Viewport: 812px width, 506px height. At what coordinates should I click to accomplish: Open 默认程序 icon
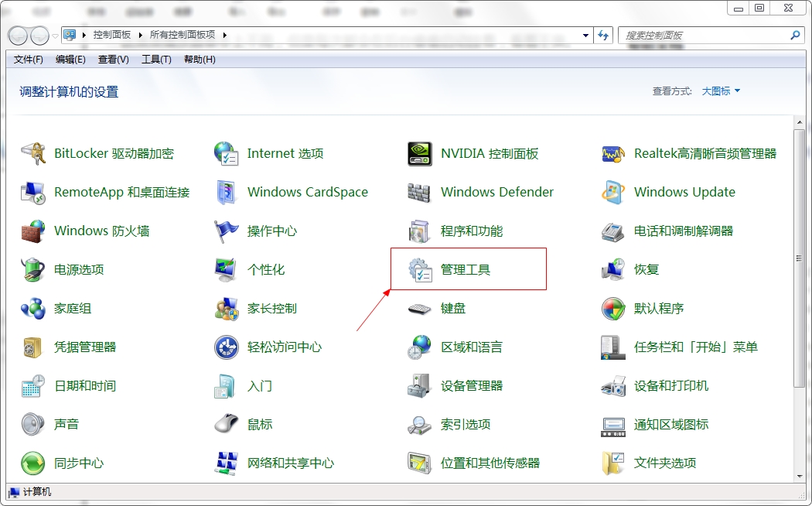click(613, 308)
